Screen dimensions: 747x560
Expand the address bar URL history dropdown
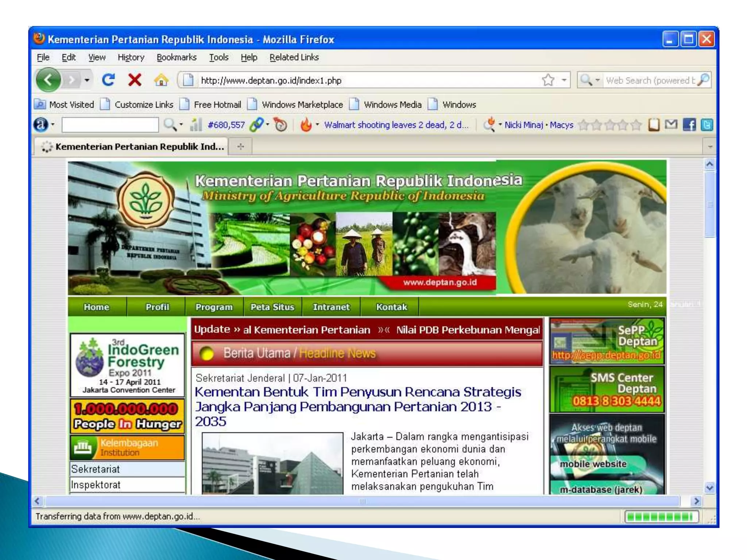click(564, 80)
